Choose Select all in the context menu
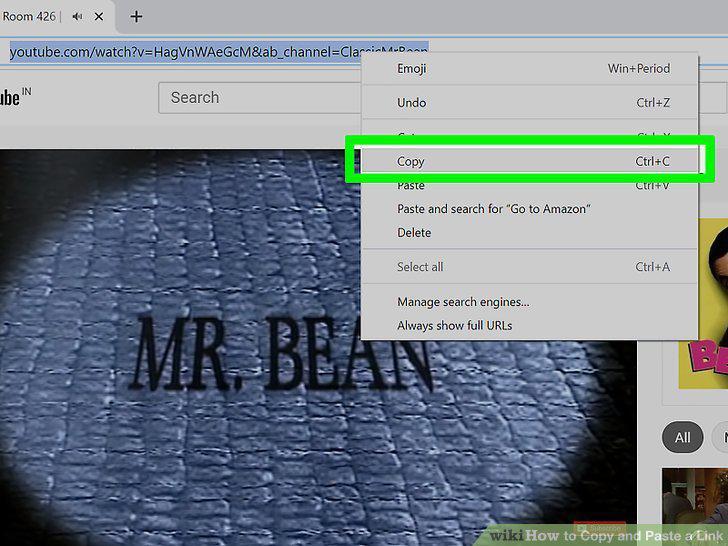The height and width of the screenshot is (546, 728). pos(530,267)
